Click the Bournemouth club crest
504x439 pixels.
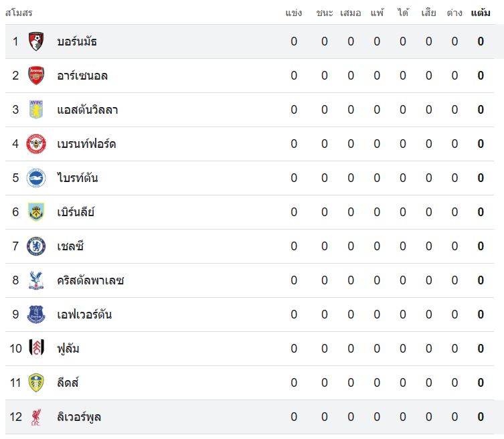(x=36, y=41)
